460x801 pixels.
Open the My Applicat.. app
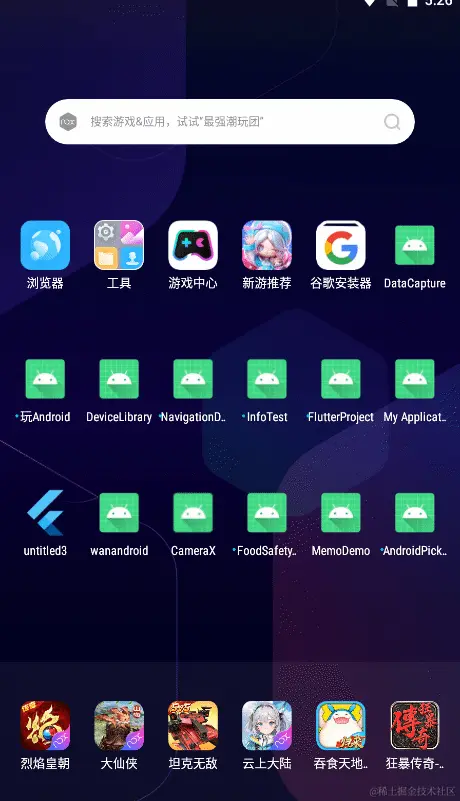pos(415,379)
